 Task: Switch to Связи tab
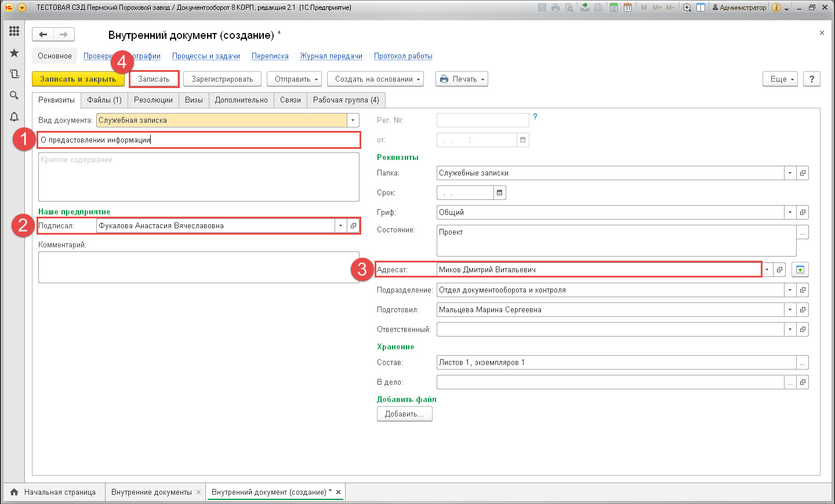290,100
